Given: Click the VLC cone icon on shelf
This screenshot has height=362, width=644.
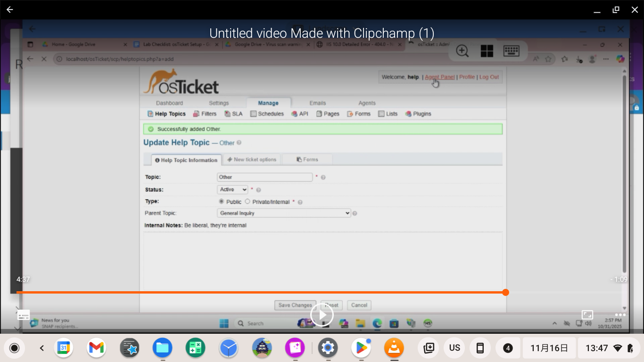Looking at the screenshot, I should 394,348.
